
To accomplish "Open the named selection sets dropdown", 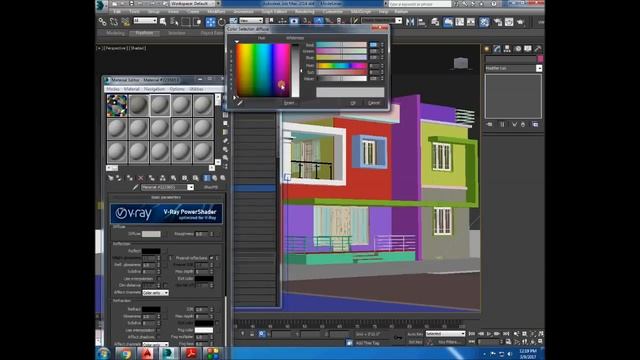I will coord(382,20).
